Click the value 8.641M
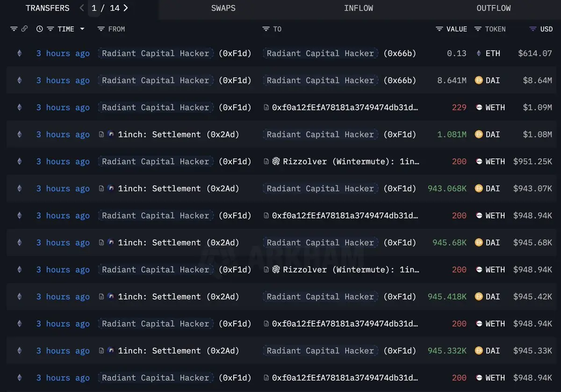This screenshot has height=392, width=561. 452,80
